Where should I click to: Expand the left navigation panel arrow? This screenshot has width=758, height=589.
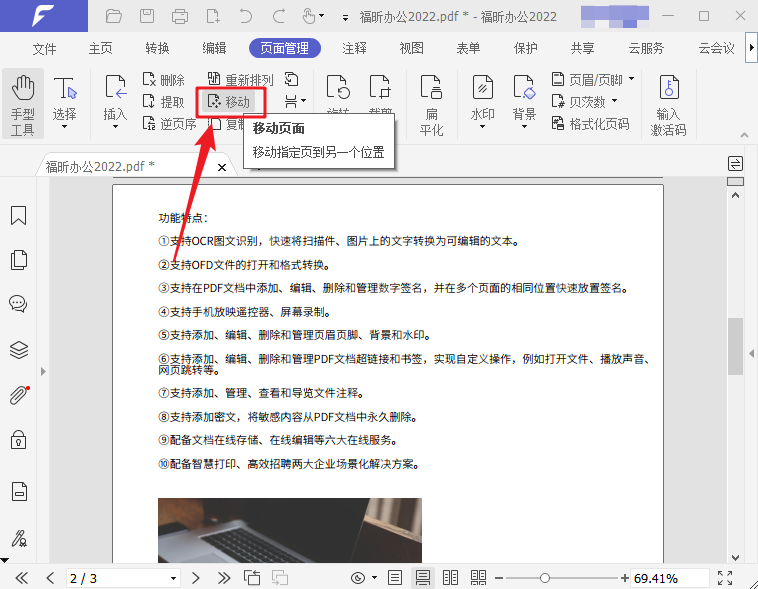tap(43, 371)
